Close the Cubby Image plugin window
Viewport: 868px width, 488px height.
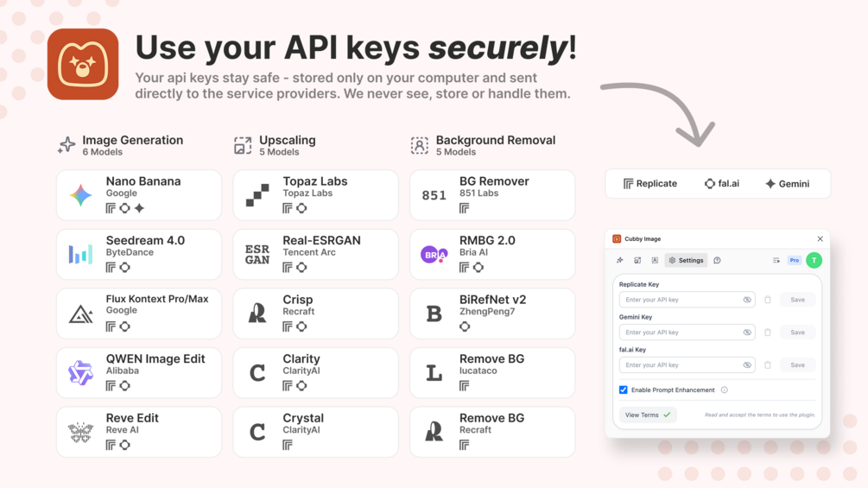pos(820,239)
